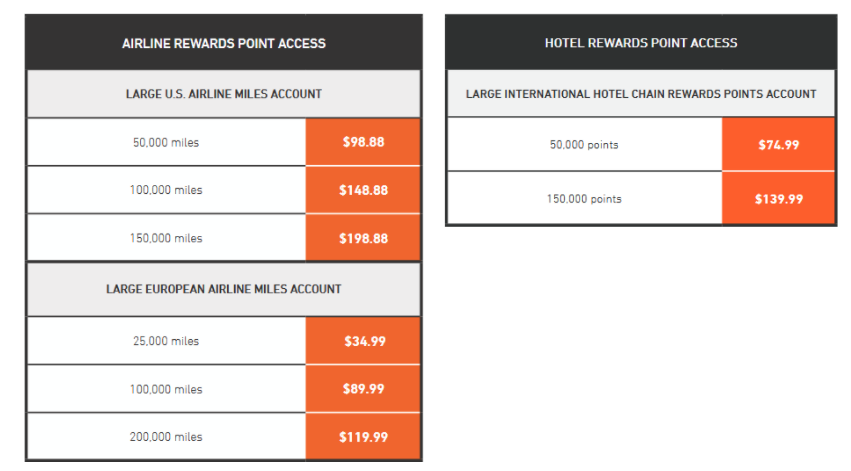Click the $34.99 price button
This screenshot has width=851, height=471.
tap(363, 341)
